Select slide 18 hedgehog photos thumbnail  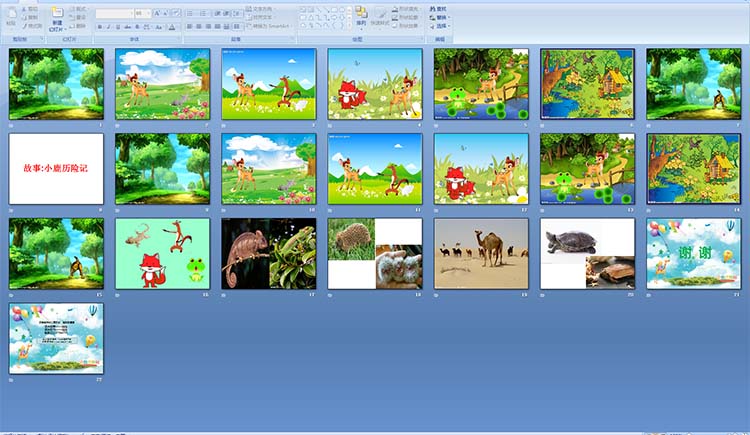click(x=375, y=254)
